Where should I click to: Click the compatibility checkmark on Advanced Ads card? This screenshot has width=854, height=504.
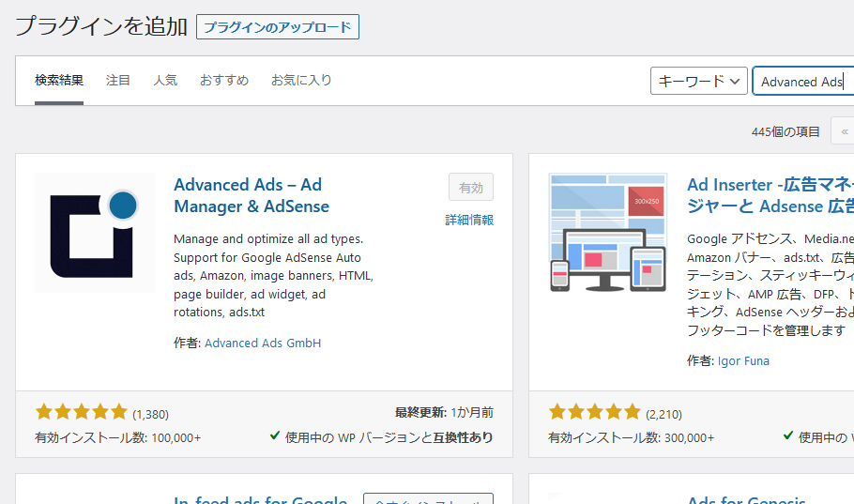pyautogui.click(x=275, y=435)
